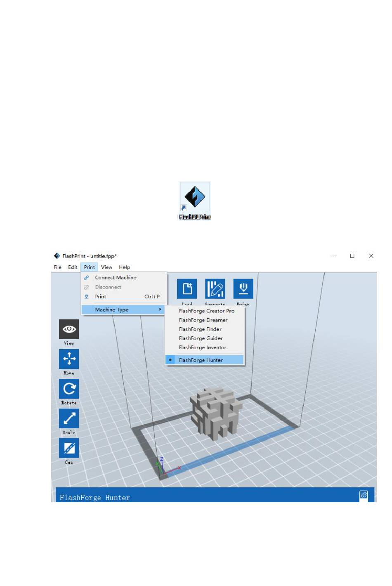
Task: Click the Supports toolbar icon
Action: [x=215, y=288]
